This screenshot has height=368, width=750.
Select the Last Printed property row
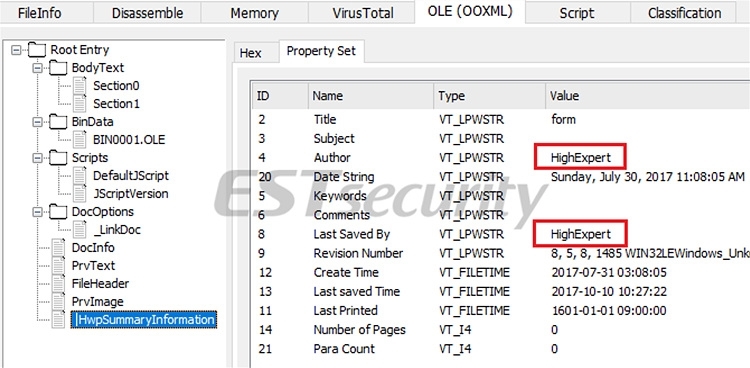[x=501, y=311]
